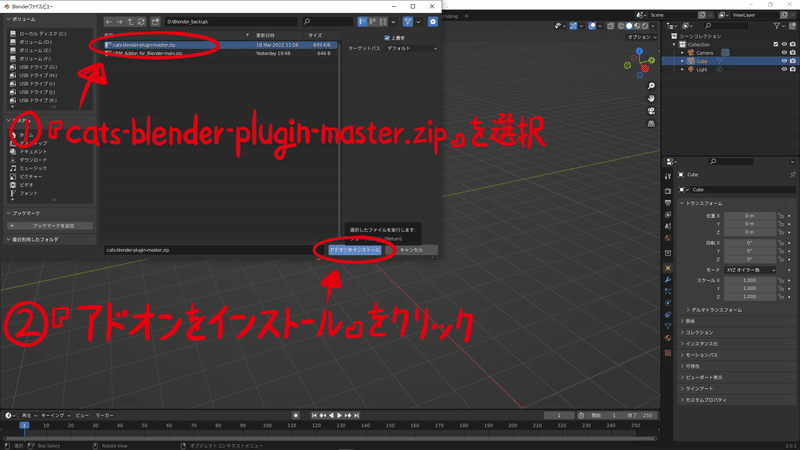Go to parent directory in file browser
The width and height of the screenshot is (800, 450).
pyautogui.click(x=130, y=21)
